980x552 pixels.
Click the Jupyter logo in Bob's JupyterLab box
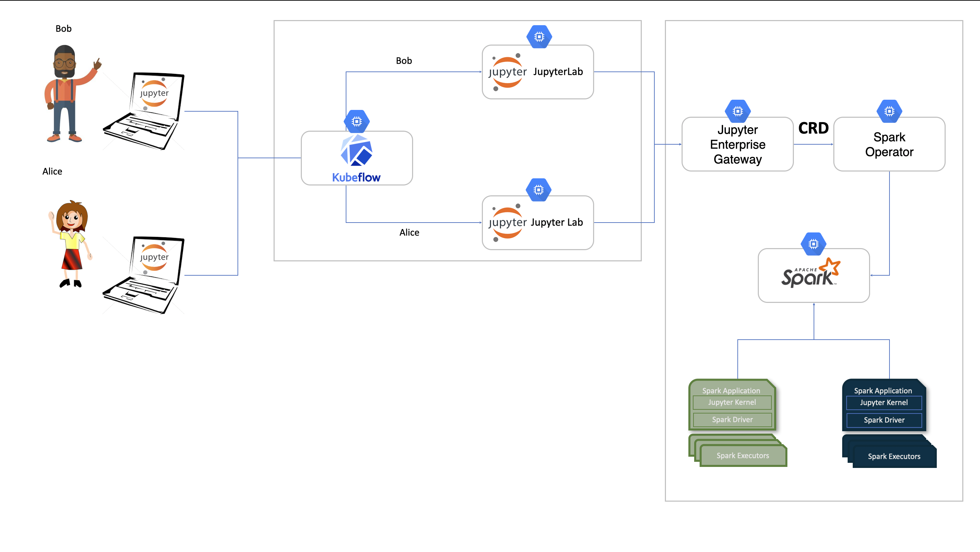(x=507, y=71)
